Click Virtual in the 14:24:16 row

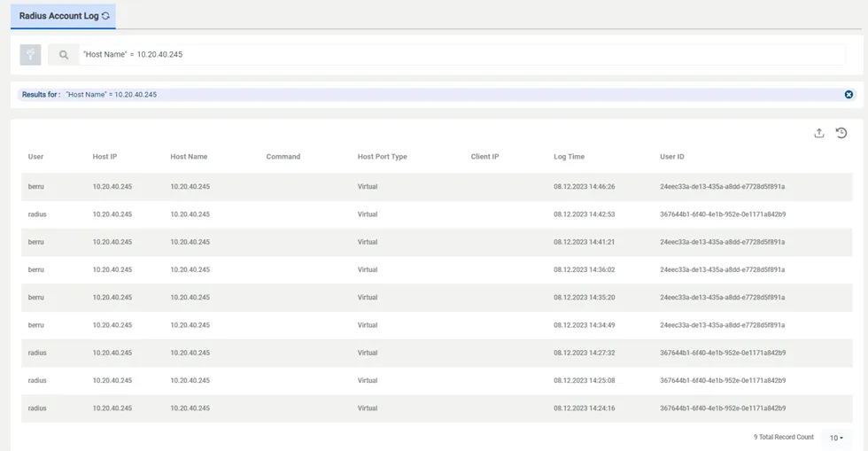pos(368,408)
